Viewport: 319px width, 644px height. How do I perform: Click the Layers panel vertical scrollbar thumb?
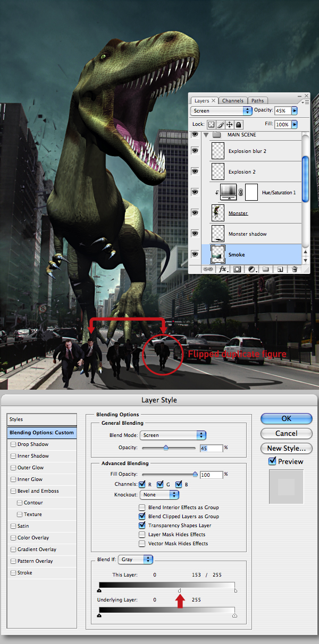[x=305, y=179]
